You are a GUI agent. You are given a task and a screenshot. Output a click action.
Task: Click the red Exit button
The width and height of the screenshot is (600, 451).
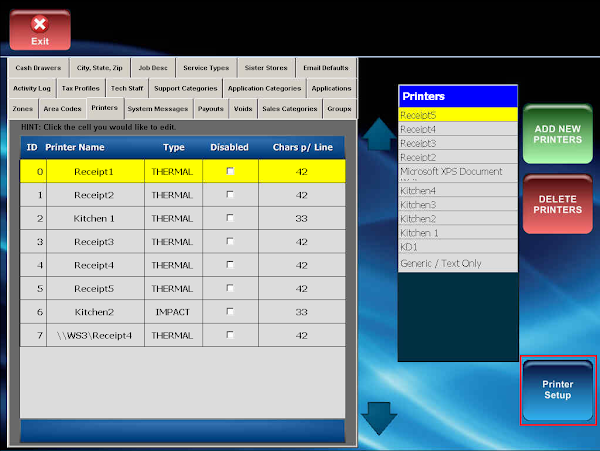point(40,29)
